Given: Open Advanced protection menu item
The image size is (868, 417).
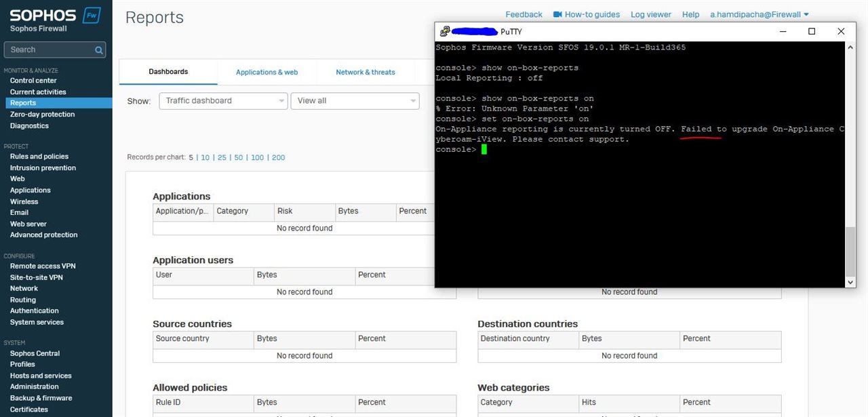Looking at the screenshot, I should point(43,235).
